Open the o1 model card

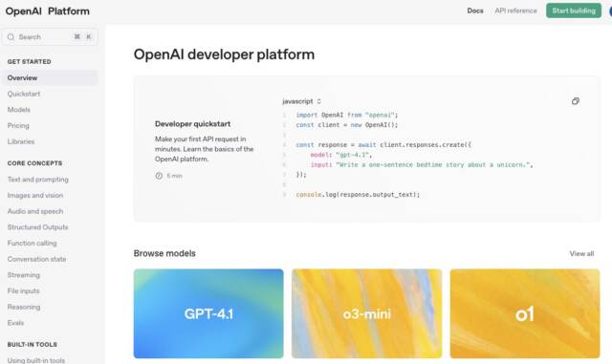tap(525, 313)
